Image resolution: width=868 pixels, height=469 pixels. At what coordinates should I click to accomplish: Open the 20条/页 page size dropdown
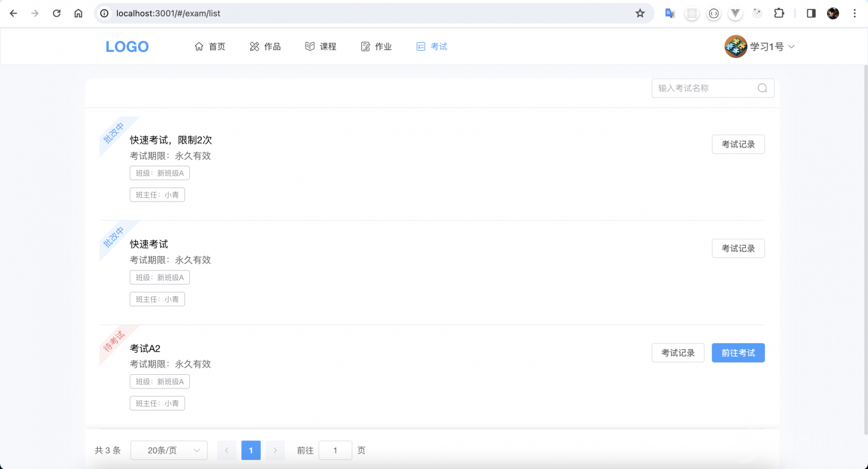click(168, 451)
